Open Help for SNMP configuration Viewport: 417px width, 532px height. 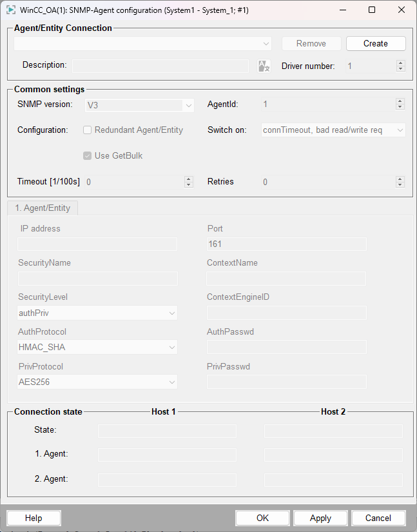tap(34, 518)
